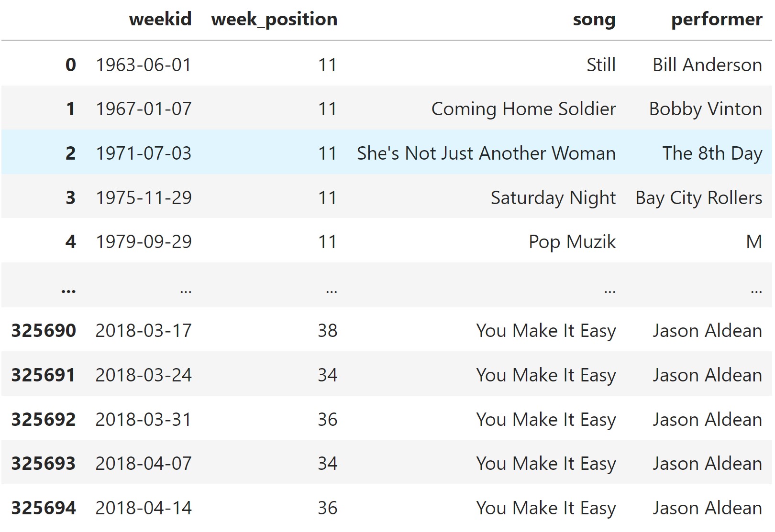Select The 8th Day cell
Image resolution: width=775 pixels, height=532 pixels.
point(712,153)
